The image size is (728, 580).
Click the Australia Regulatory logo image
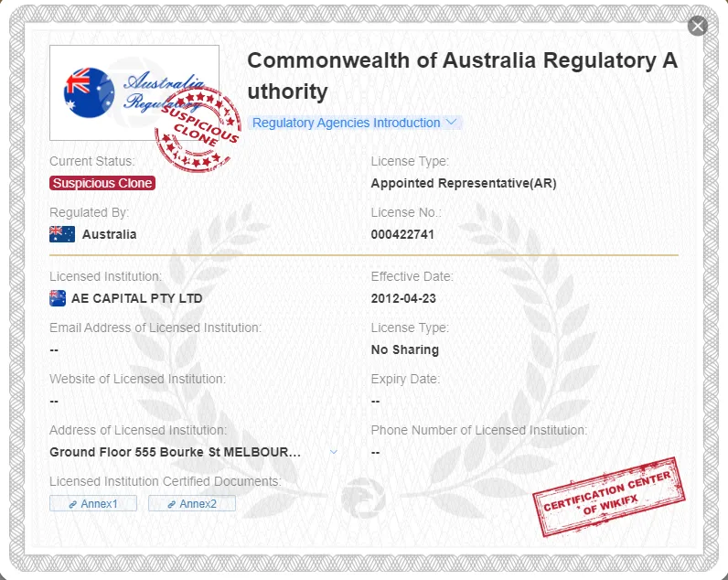click(x=134, y=93)
